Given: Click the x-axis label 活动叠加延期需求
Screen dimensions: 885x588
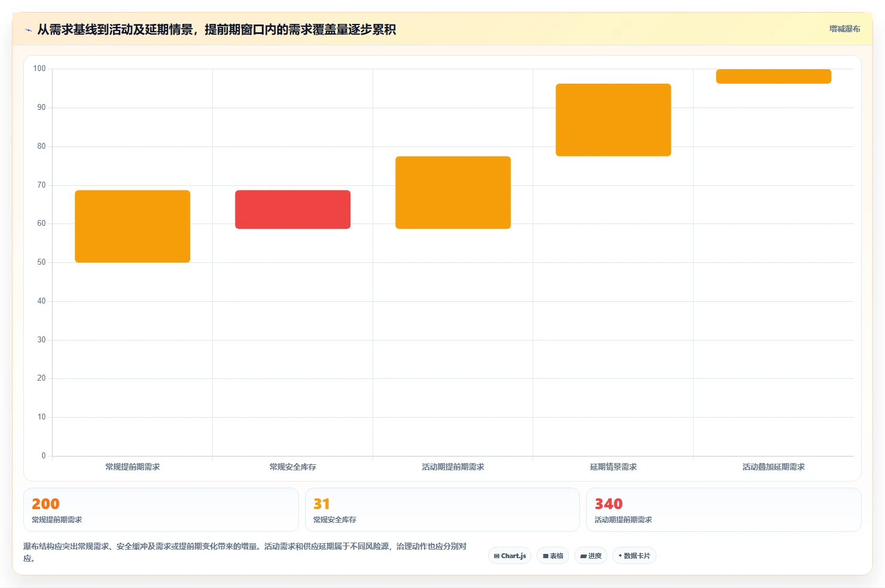Looking at the screenshot, I should click(774, 467).
